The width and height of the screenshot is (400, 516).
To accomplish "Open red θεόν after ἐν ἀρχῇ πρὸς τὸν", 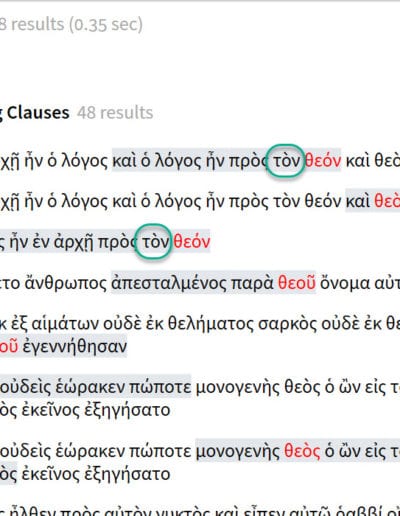I will click(x=192, y=242).
